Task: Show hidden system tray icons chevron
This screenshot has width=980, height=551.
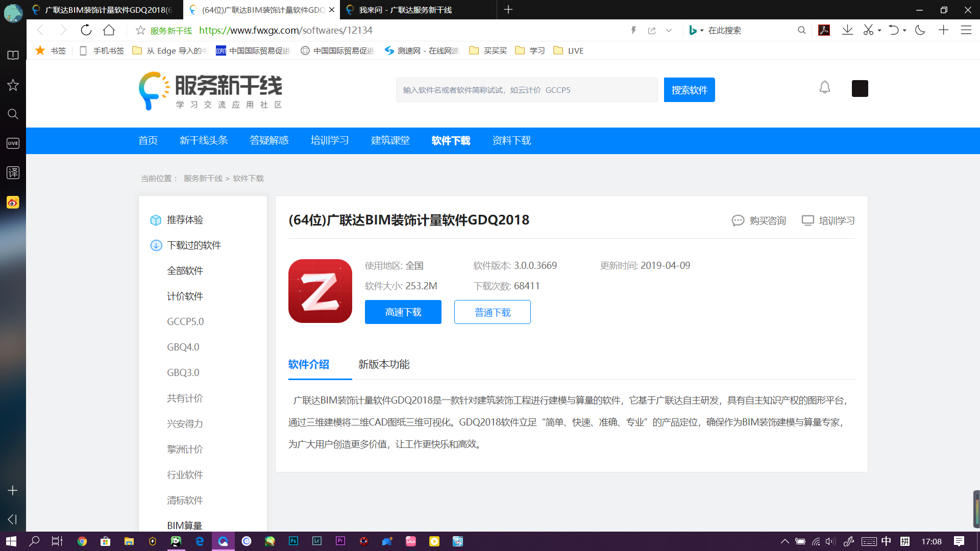Action: pyautogui.click(x=785, y=541)
